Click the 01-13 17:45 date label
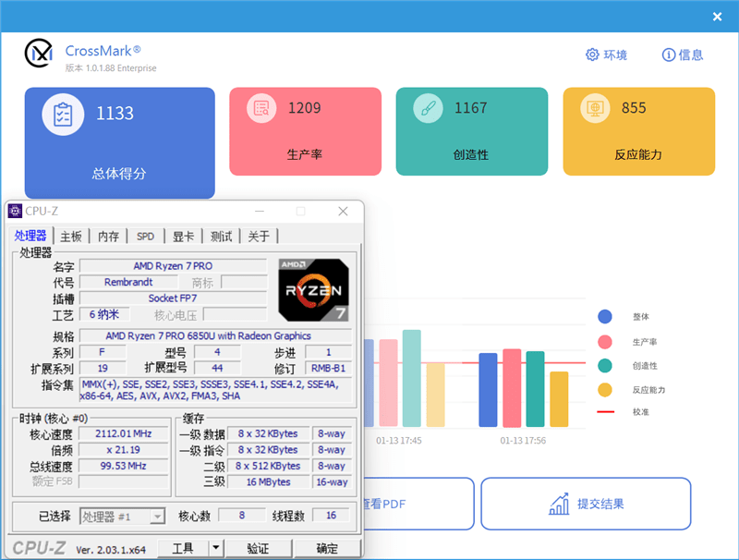 pyautogui.click(x=399, y=441)
